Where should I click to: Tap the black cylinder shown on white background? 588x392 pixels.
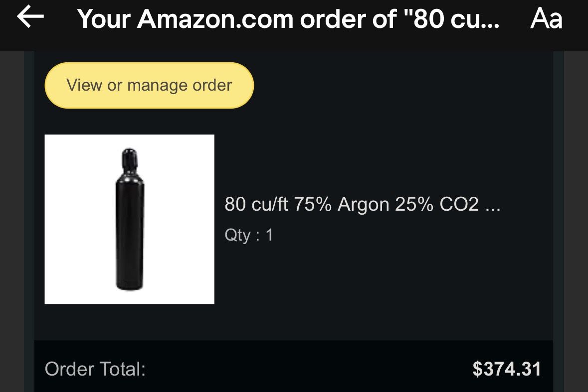click(x=129, y=219)
